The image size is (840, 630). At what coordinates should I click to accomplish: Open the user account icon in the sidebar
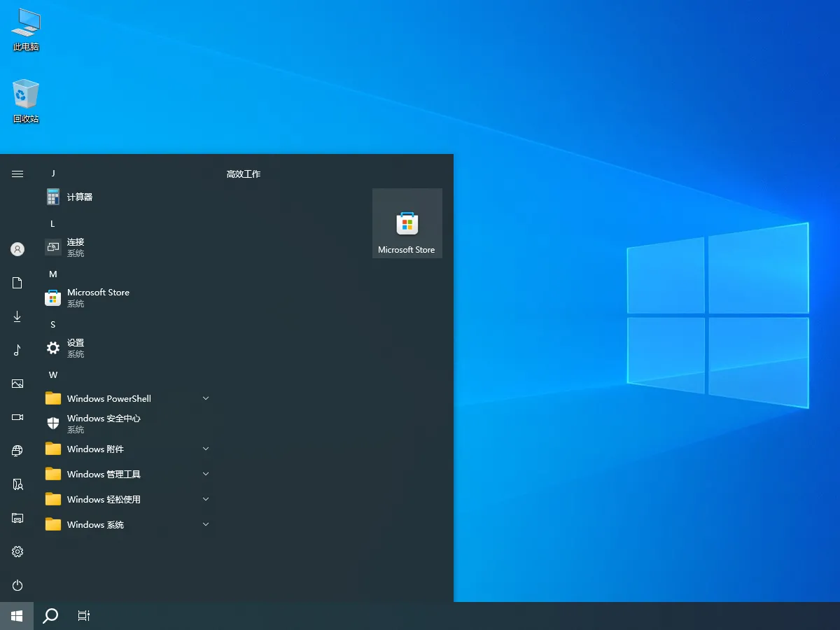click(x=17, y=248)
